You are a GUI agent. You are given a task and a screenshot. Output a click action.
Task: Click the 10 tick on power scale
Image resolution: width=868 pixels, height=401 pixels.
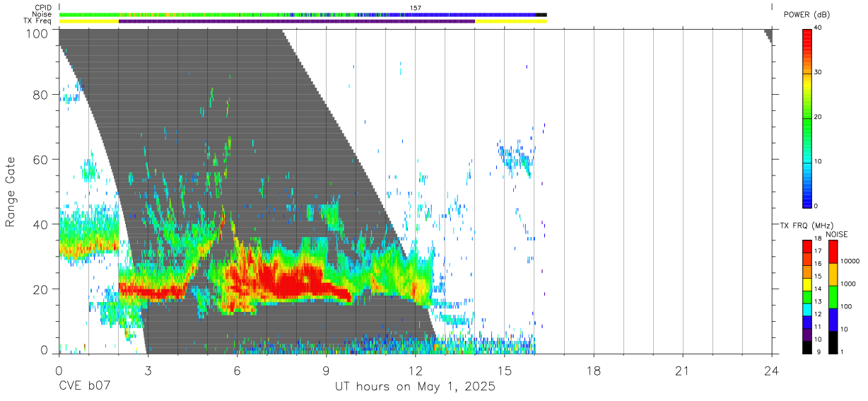pyautogui.click(x=819, y=161)
